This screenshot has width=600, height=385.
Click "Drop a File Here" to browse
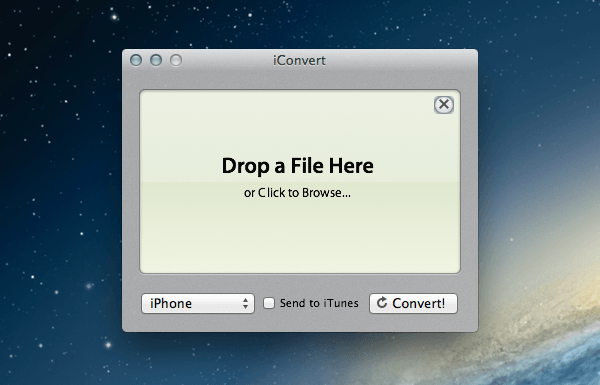[298, 166]
